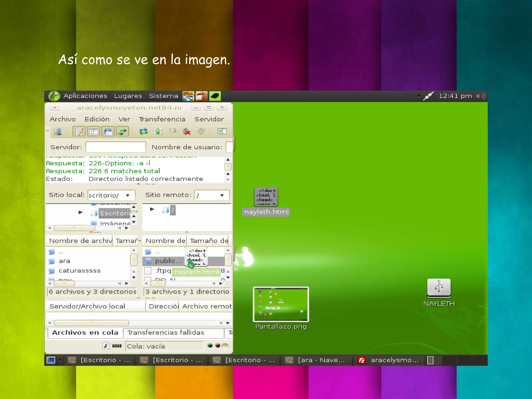Click the disconnect from server icon
532x399 pixels.
tap(187, 132)
